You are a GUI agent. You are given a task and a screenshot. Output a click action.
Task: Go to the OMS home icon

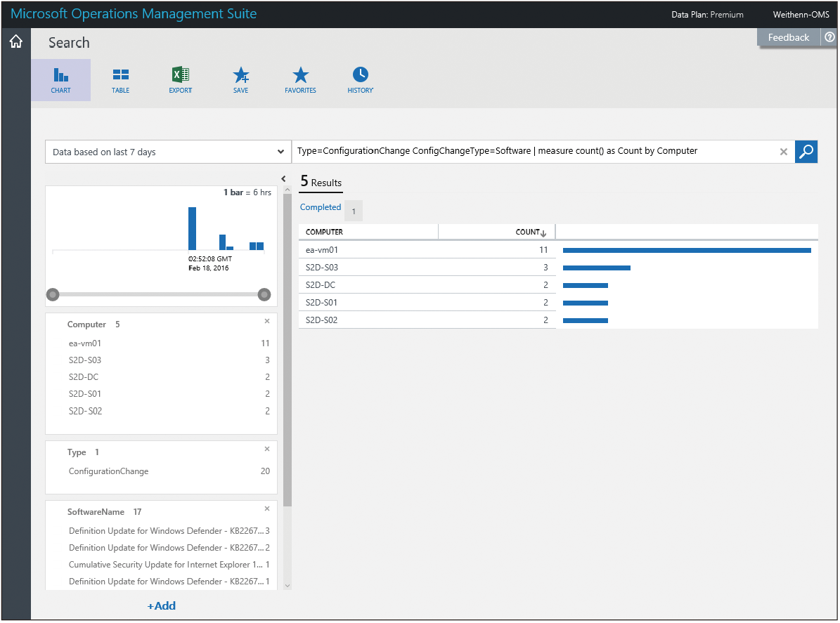(16, 41)
